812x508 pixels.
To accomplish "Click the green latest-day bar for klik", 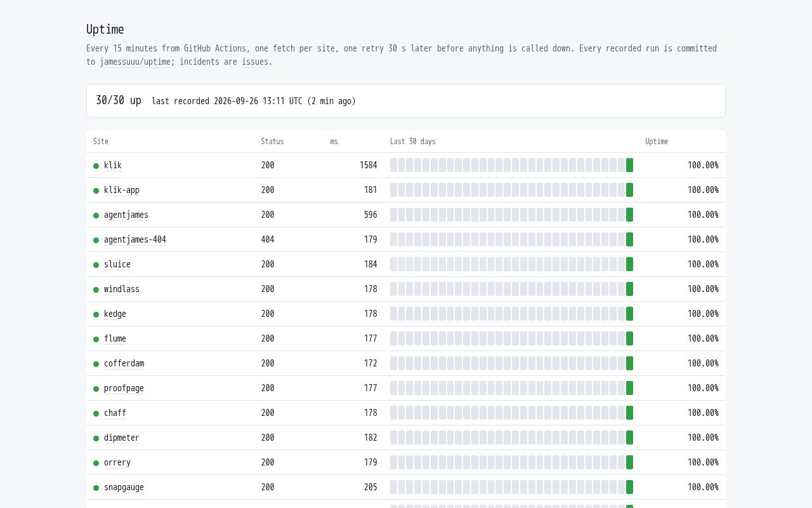I will click(629, 165).
